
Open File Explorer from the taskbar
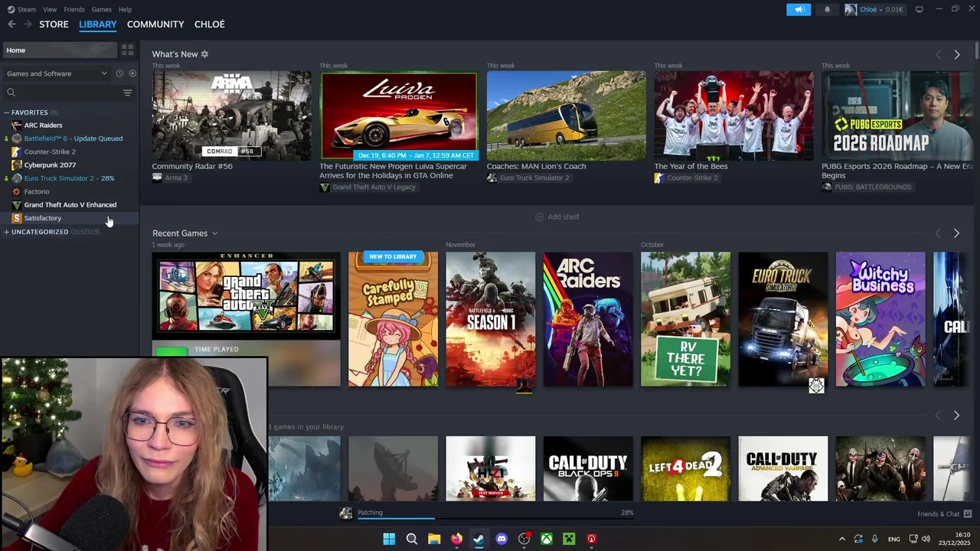click(434, 539)
